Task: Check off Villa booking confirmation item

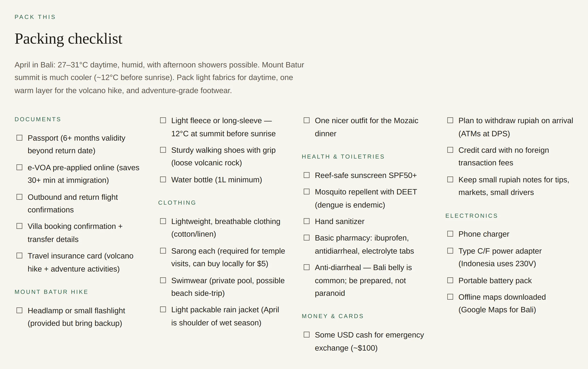Action: (19, 226)
